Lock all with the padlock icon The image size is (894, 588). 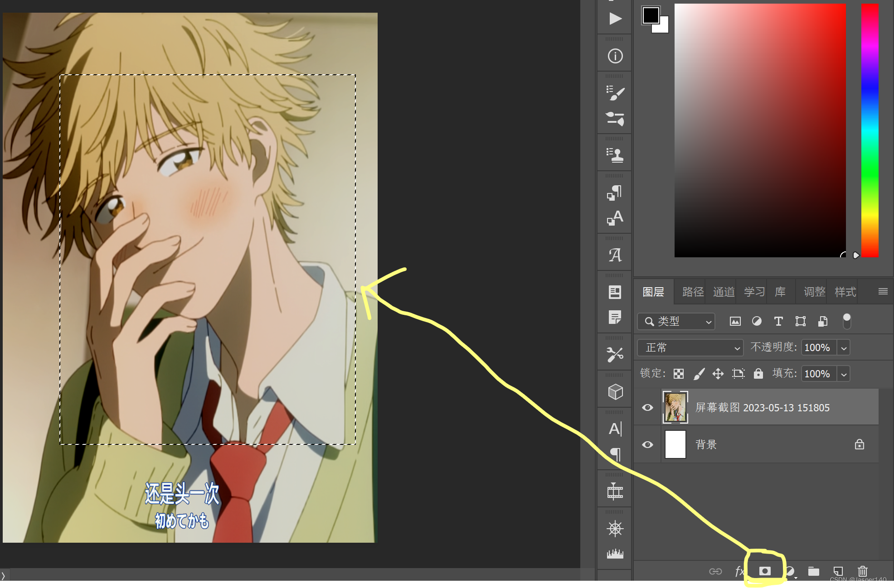point(758,373)
